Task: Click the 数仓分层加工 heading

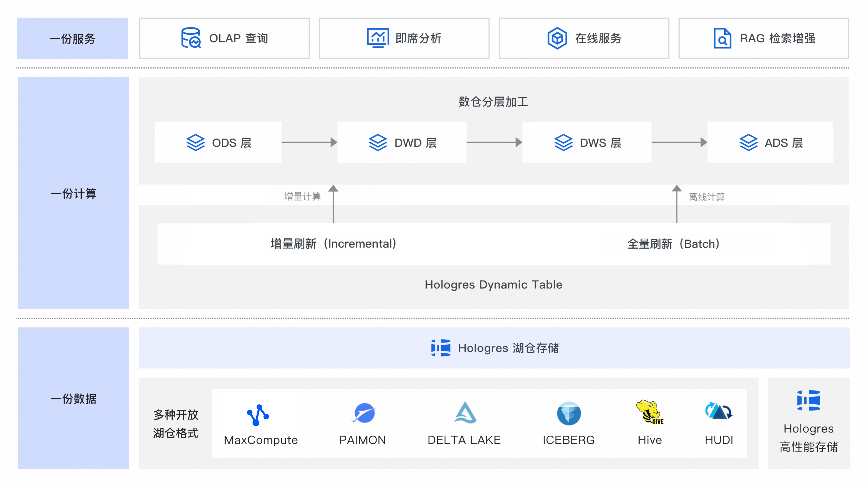Action: click(x=493, y=101)
